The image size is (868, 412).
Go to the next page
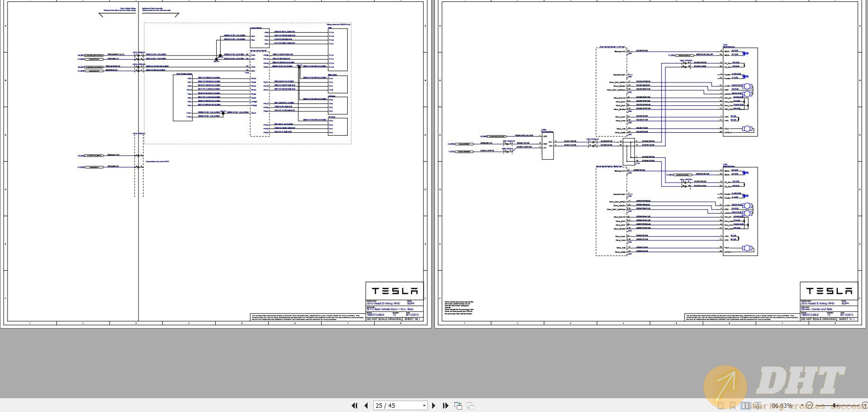(x=434, y=405)
